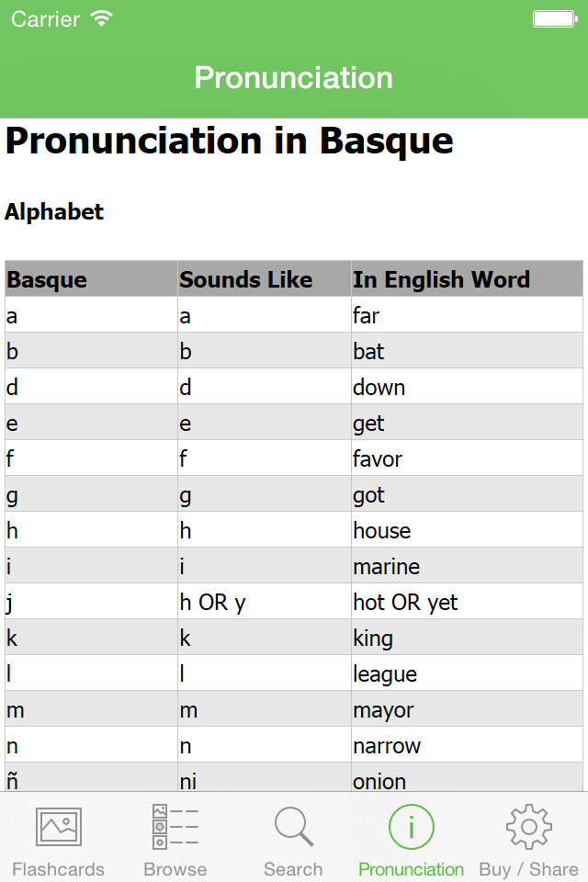Open Buy / Share via the gear icon
Screen dimensions: 588x882
point(528,828)
